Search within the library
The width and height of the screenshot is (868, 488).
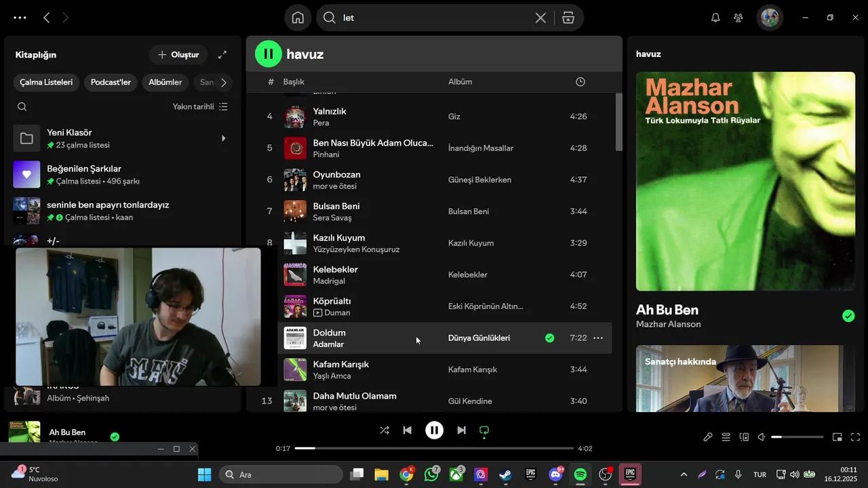pos(22,106)
